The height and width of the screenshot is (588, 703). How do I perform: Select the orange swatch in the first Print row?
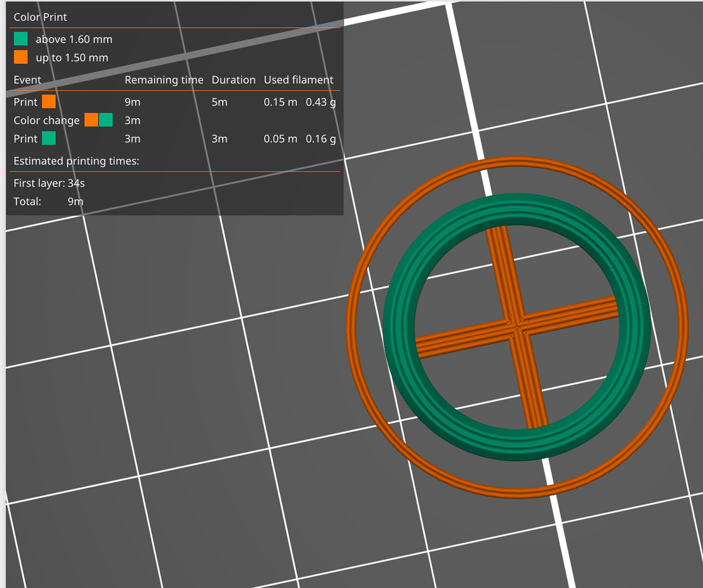49,102
